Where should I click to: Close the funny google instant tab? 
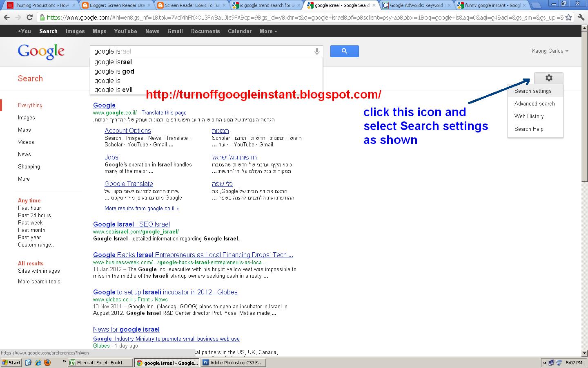tap(525, 5)
